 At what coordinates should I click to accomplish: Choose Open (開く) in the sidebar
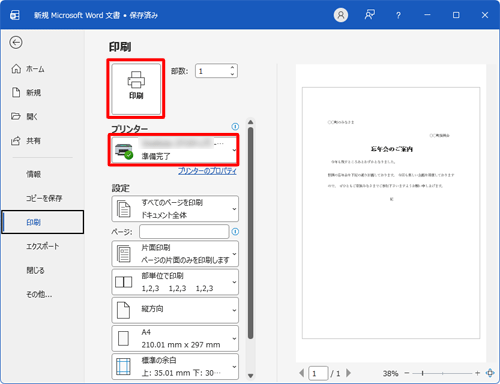[25, 116]
